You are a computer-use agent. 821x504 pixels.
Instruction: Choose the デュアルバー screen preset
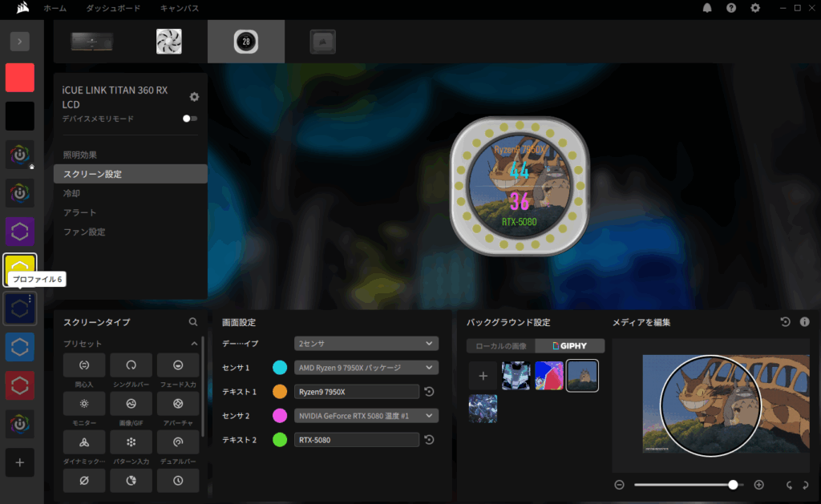pyautogui.click(x=178, y=442)
